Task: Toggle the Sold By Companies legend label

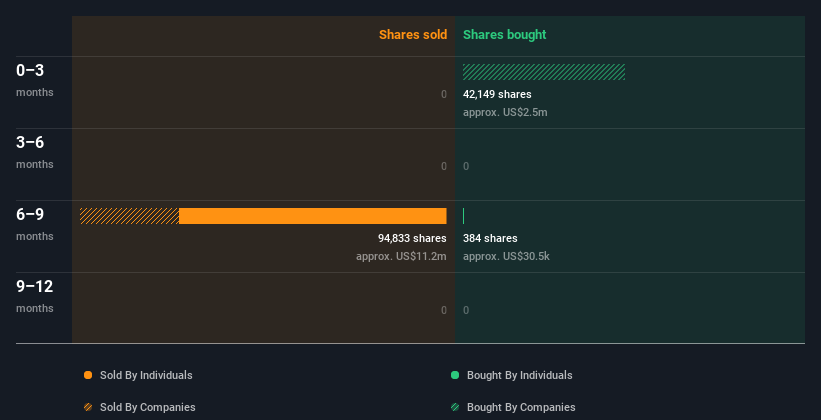Action: (x=148, y=407)
